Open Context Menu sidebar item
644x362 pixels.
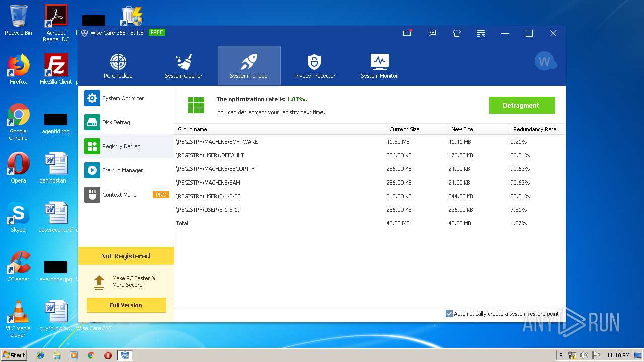(x=126, y=195)
